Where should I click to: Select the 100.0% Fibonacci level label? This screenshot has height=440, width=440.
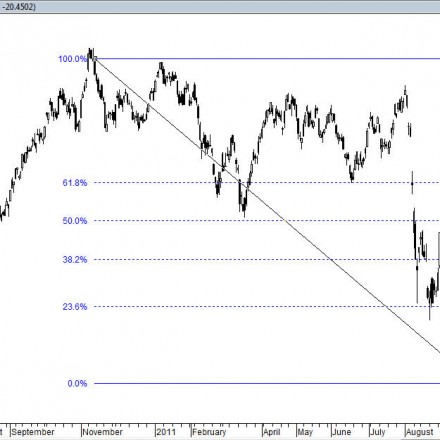pos(73,59)
